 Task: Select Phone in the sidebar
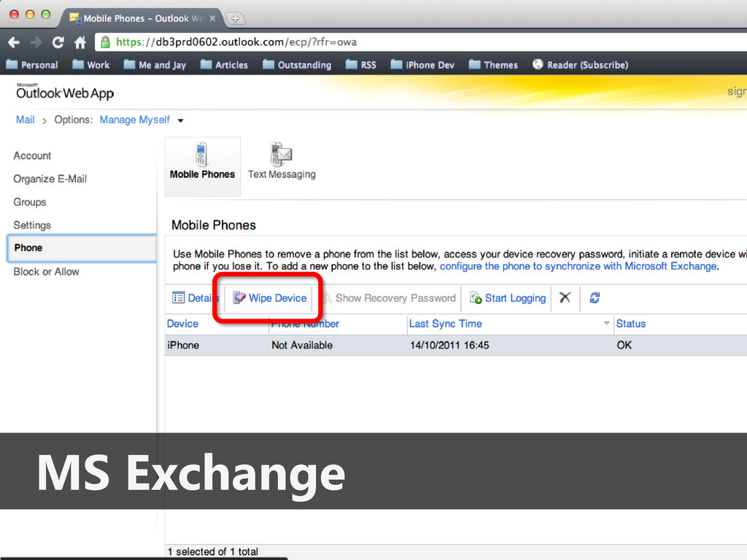click(x=82, y=248)
